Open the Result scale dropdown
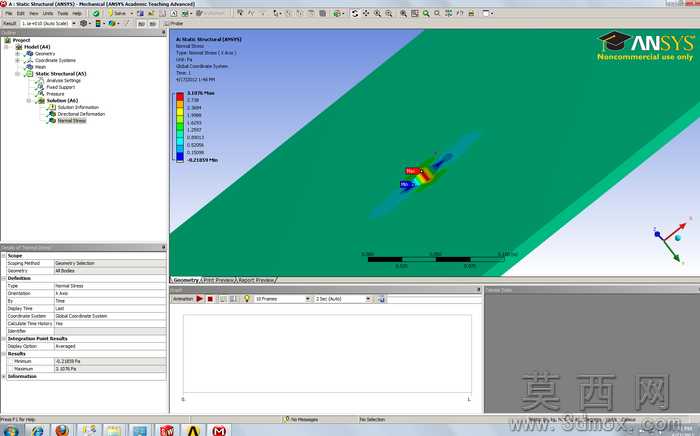 pyautogui.click(x=74, y=23)
